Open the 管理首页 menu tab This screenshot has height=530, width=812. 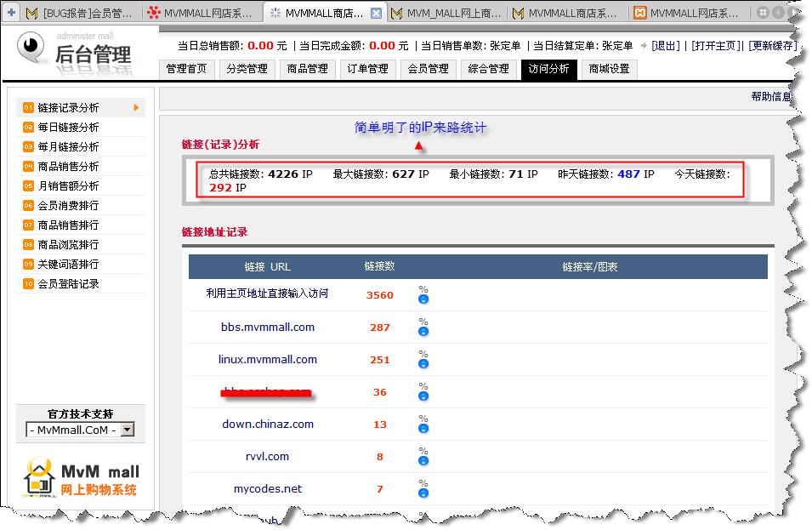point(186,69)
